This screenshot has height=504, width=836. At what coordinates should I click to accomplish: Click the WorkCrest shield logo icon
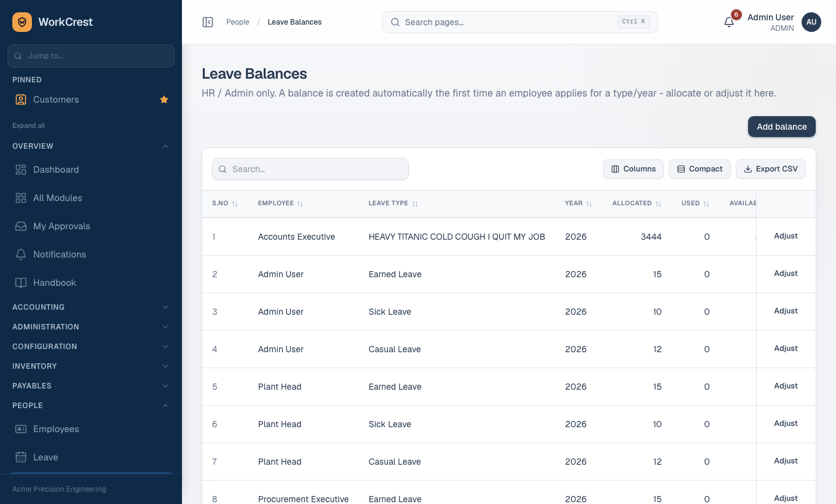22,22
